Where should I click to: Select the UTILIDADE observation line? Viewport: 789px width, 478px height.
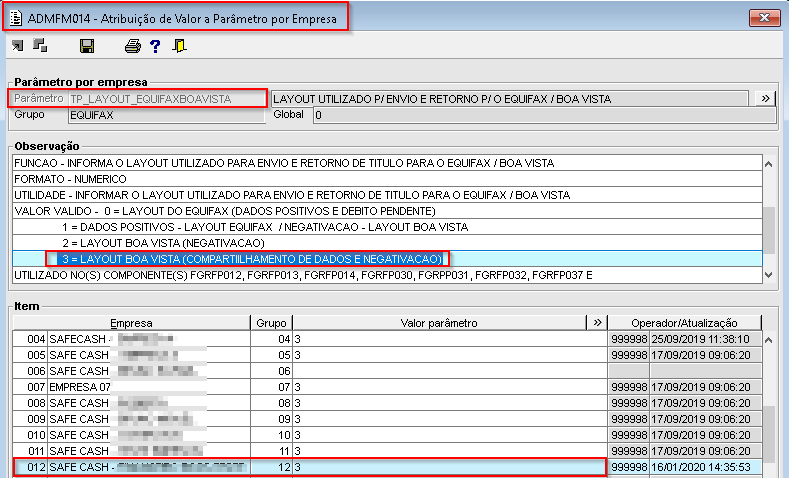387,195
